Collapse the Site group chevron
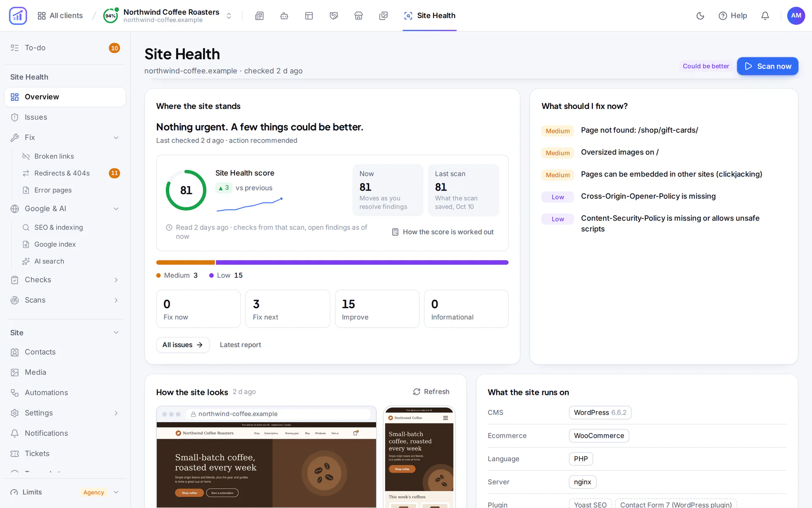This screenshot has height=508, width=812. click(x=116, y=333)
